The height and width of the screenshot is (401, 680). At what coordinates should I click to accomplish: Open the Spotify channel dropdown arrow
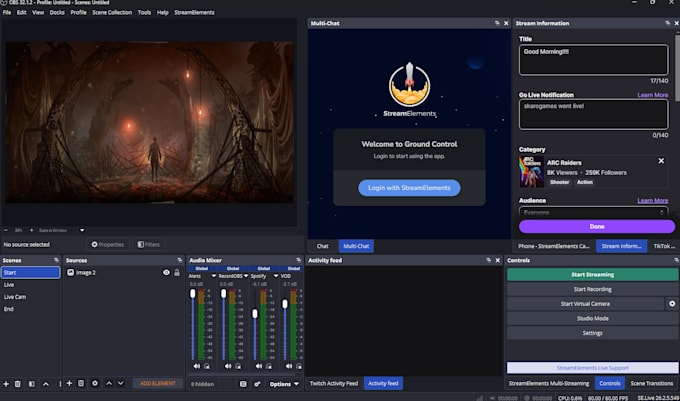(275, 276)
